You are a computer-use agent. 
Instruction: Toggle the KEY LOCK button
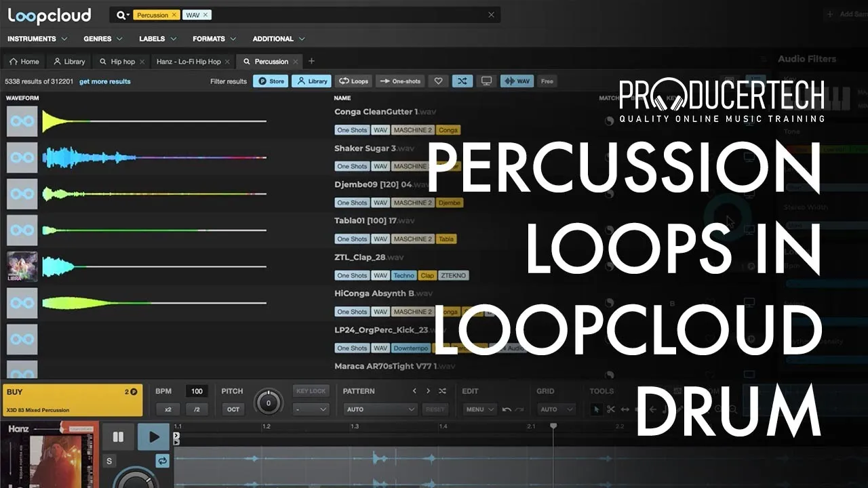pyautogui.click(x=311, y=391)
